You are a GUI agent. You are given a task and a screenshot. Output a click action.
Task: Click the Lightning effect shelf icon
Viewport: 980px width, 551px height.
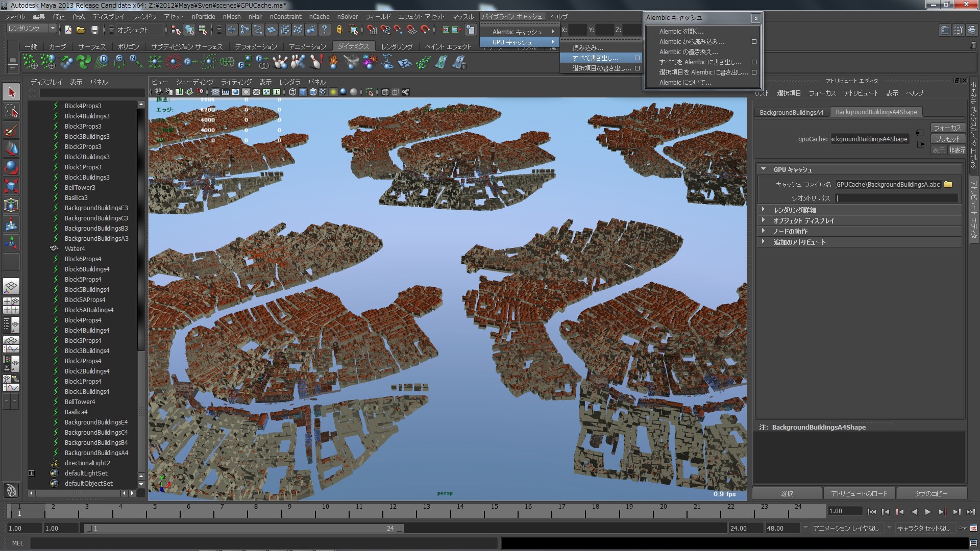click(x=387, y=62)
